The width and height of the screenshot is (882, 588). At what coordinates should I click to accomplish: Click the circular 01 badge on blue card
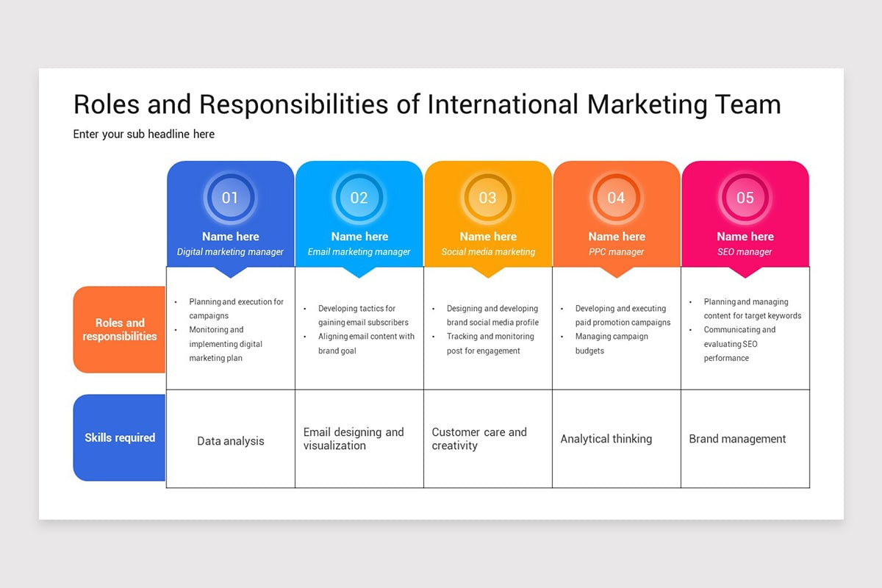pos(230,197)
